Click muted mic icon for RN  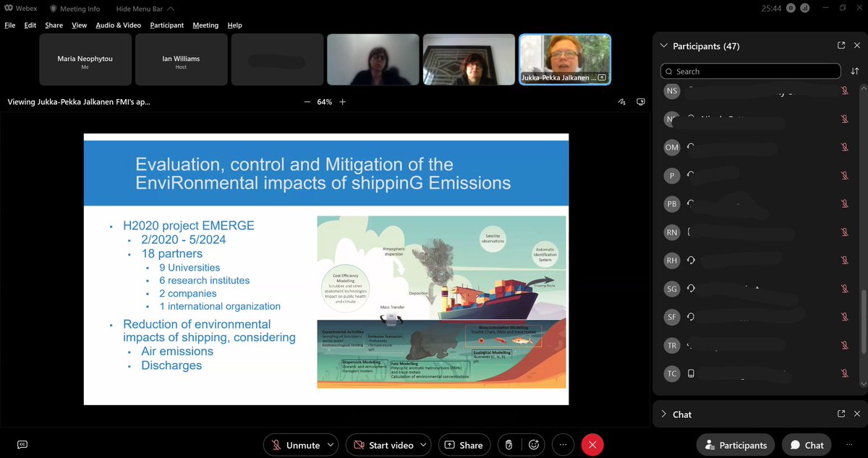[x=844, y=232]
